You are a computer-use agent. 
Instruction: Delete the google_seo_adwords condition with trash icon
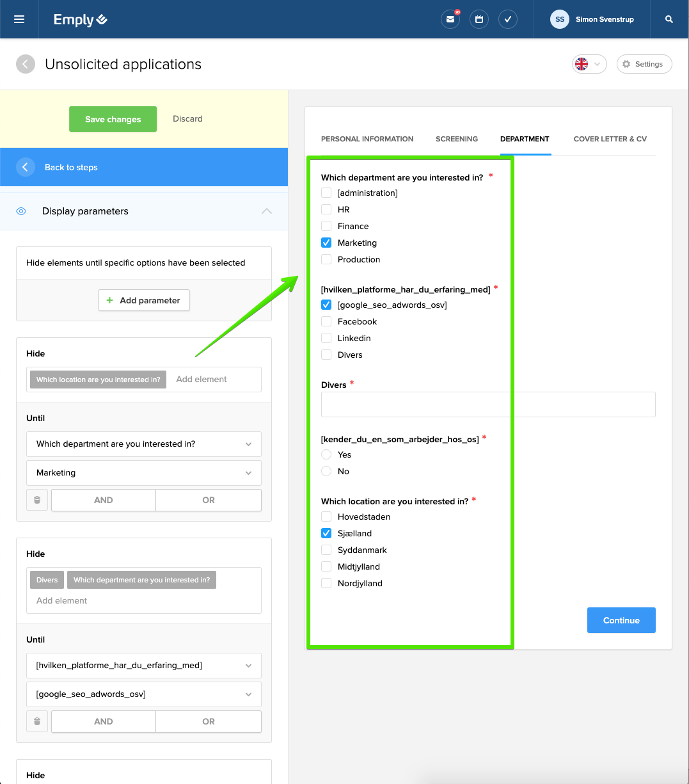click(x=37, y=721)
